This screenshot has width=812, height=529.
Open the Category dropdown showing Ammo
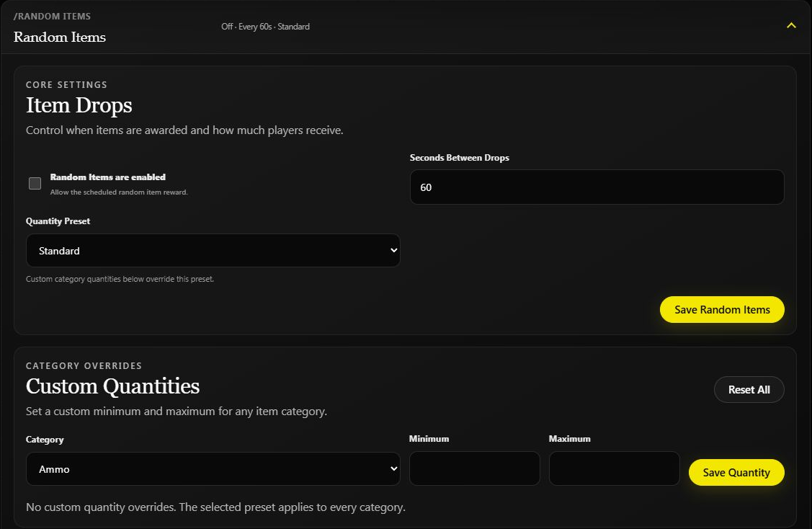[213, 469]
